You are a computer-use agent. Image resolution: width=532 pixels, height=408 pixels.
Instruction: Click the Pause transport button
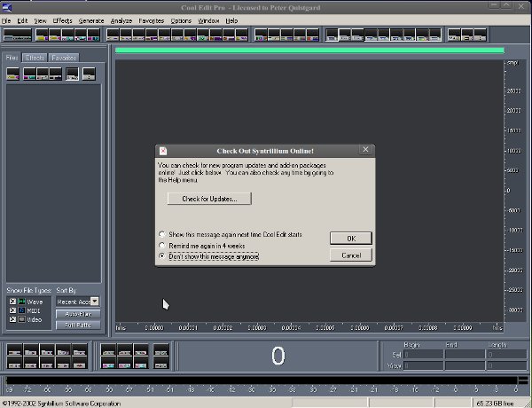[x=47, y=350]
